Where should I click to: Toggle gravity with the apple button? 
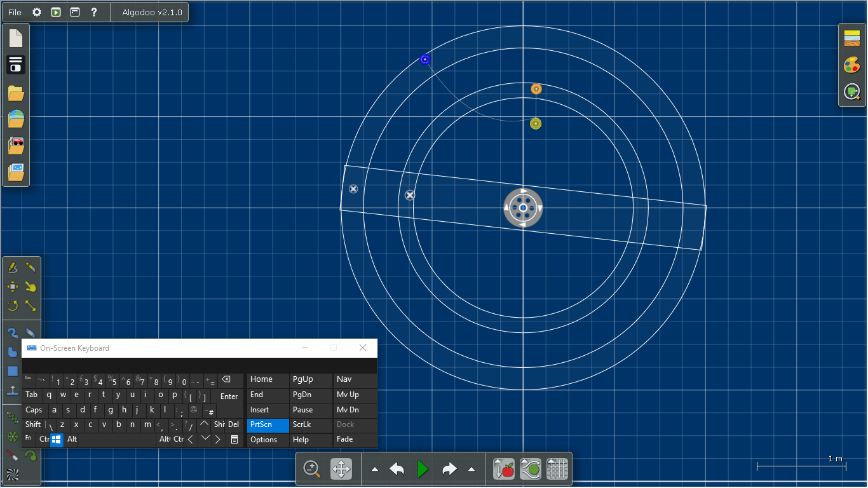[503, 470]
